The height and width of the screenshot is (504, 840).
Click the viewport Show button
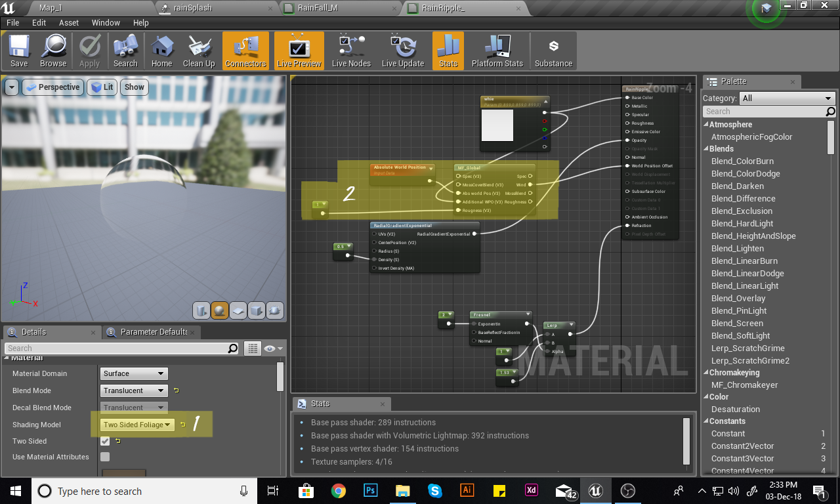134,87
